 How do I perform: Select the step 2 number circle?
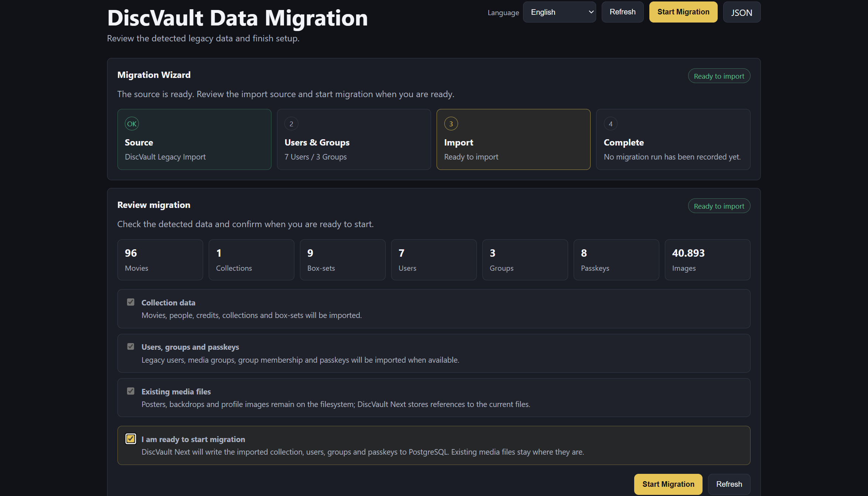(291, 124)
